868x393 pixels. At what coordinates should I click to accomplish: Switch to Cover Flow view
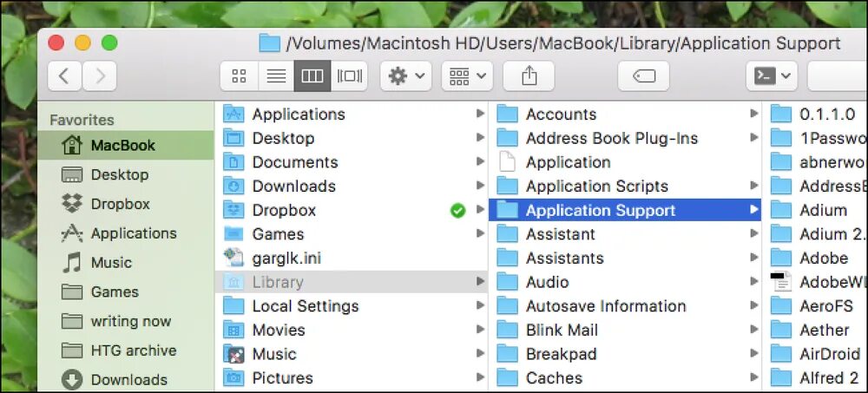349,75
